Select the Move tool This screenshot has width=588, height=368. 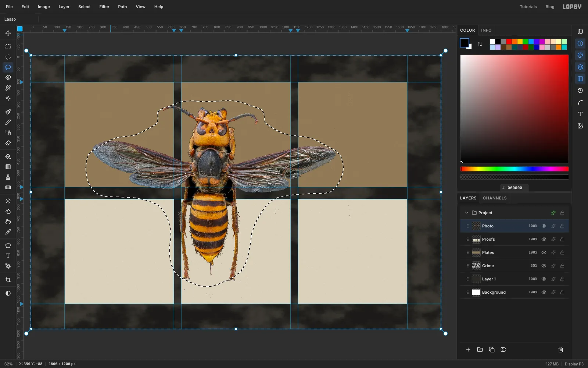coord(8,33)
